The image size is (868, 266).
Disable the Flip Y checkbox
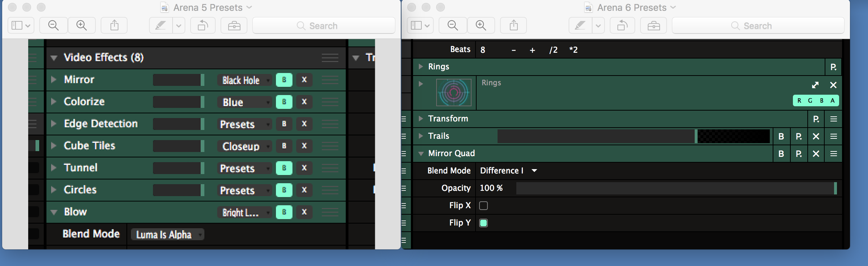(483, 223)
